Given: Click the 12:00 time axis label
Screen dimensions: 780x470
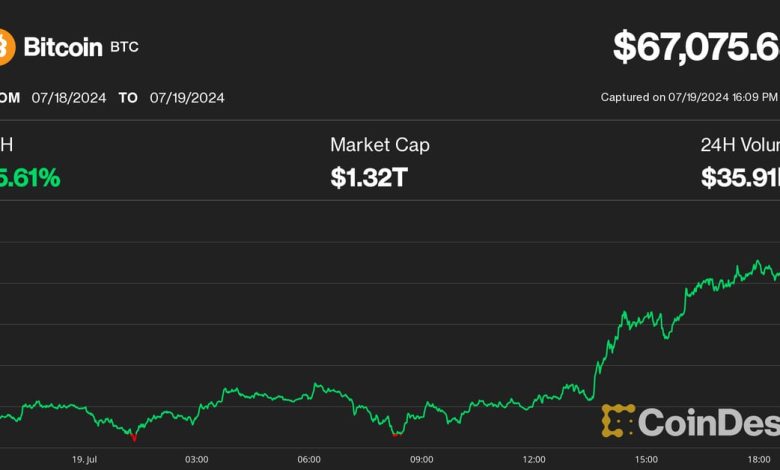Looking at the screenshot, I should coord(533,459).
